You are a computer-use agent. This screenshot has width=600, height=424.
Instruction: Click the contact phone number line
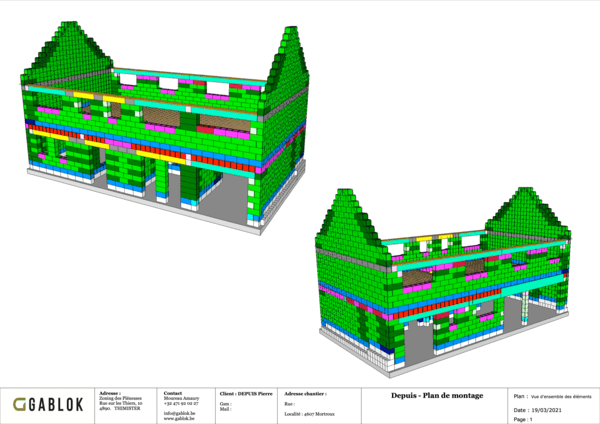coord(181,403)
